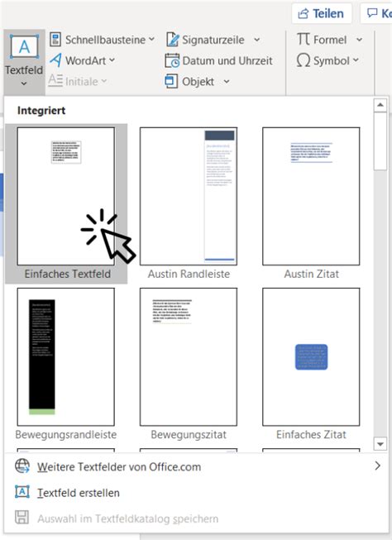The height and width of the screenshot is (540, 392).
Task: Click the Datum und Uhrzeit calendar icon
Action: tap(172, 60)
